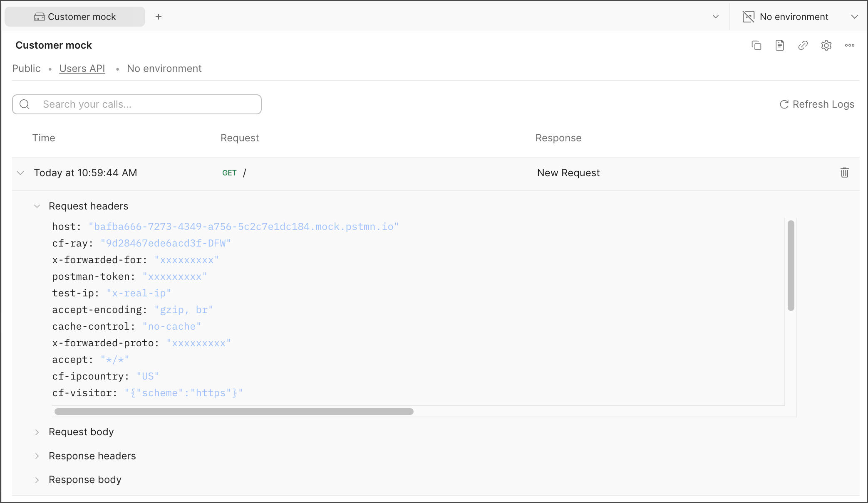Click the Request column header
This screenshot has height=503, width=868.
pyautogui.click(x=240, y=138)
